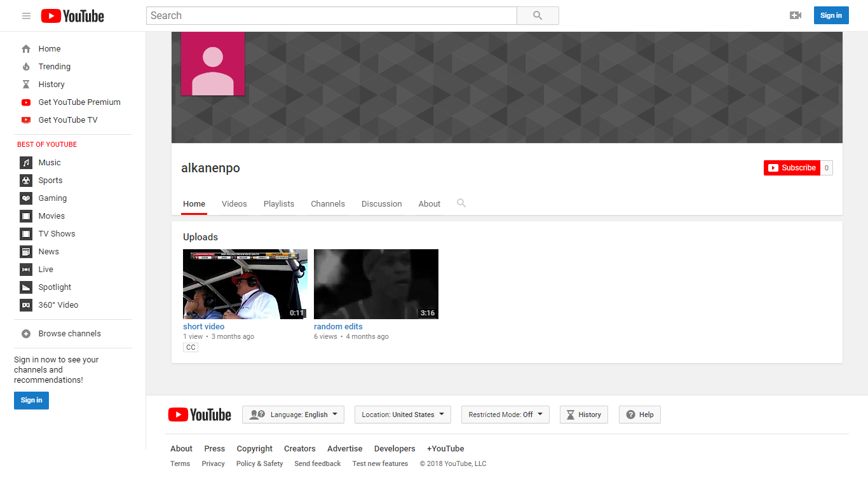
Task: Switch to the Channels tab
Action: click(328, 204)
